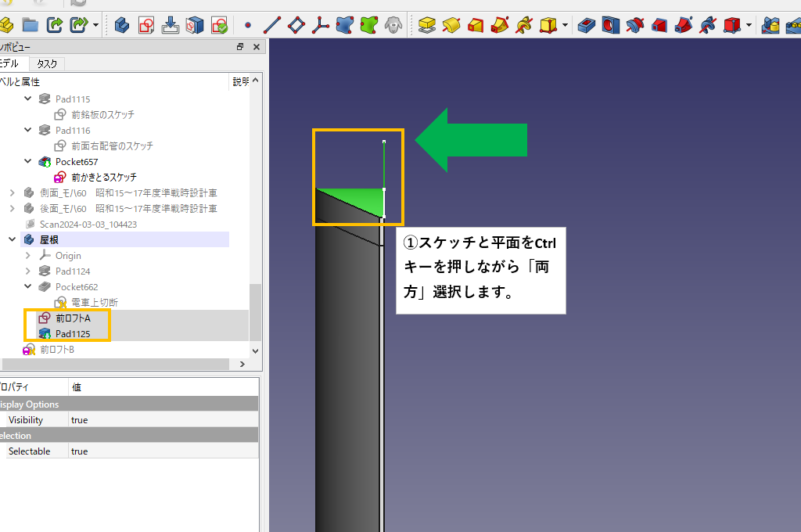Select the Revolution tool icon
This screenshot has width=801, height=532.
tap(451, 26)
